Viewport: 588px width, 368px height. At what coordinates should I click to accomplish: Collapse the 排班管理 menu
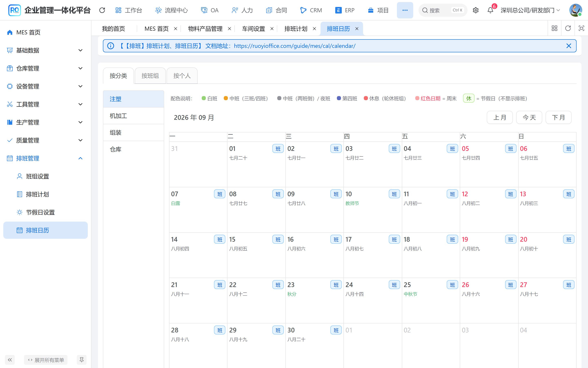click(46, 158)
